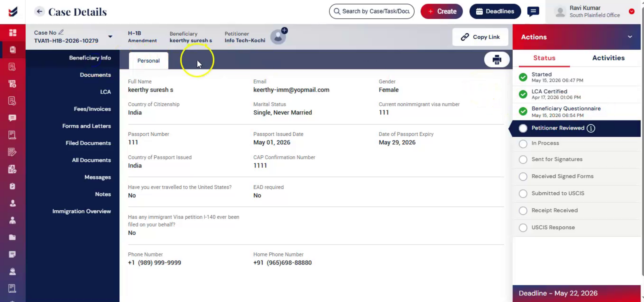Click Ravi Kumar's profile avatar

tap(560, 12)
